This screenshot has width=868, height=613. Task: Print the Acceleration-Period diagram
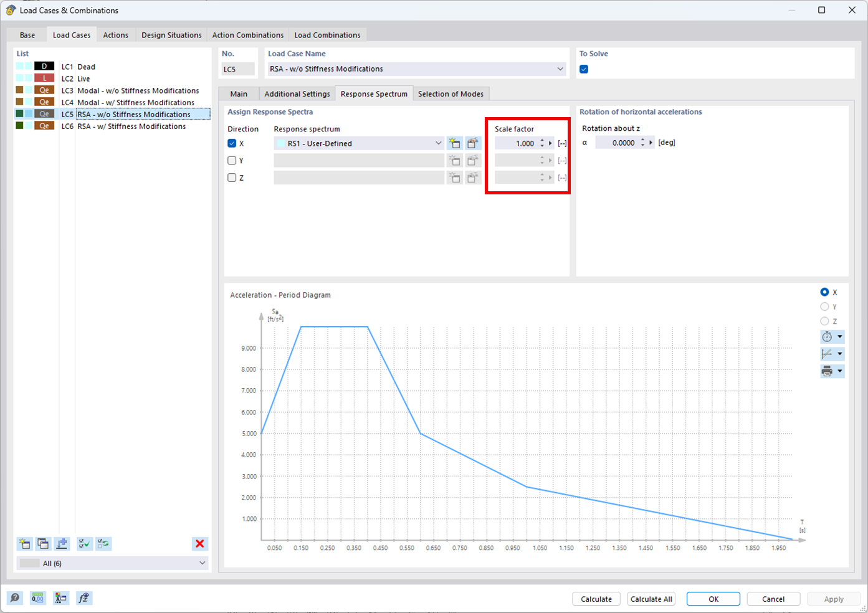click(827, 371)
